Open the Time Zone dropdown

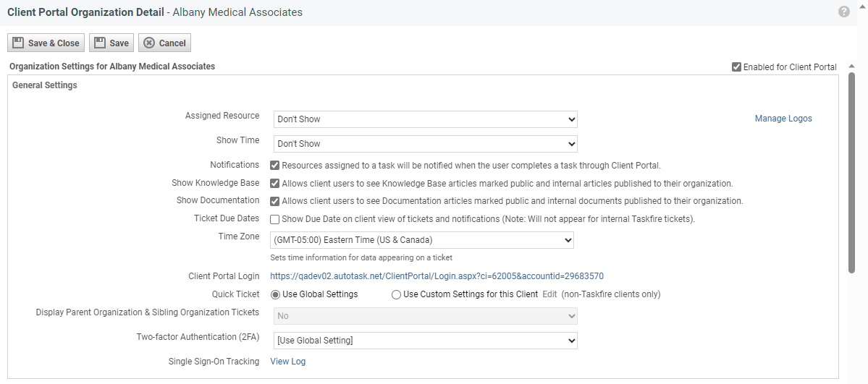[421, 240]
